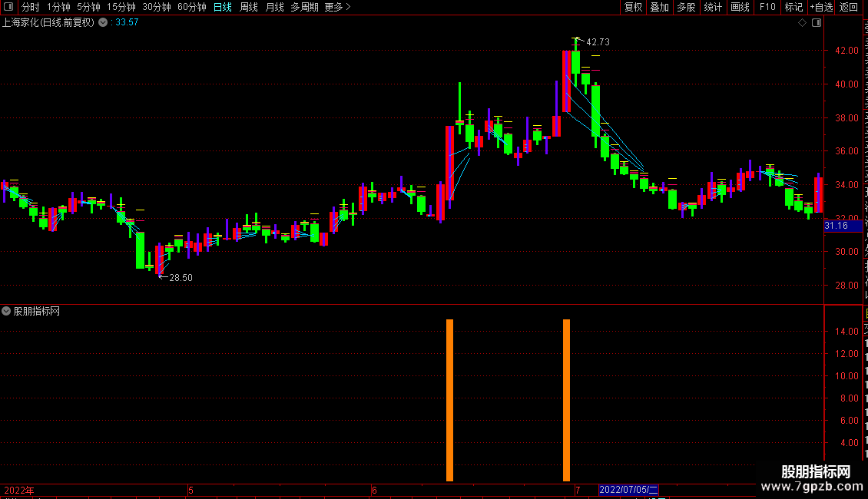Click the diamond icon in chart header
The image size is (868, 499).
802,23
